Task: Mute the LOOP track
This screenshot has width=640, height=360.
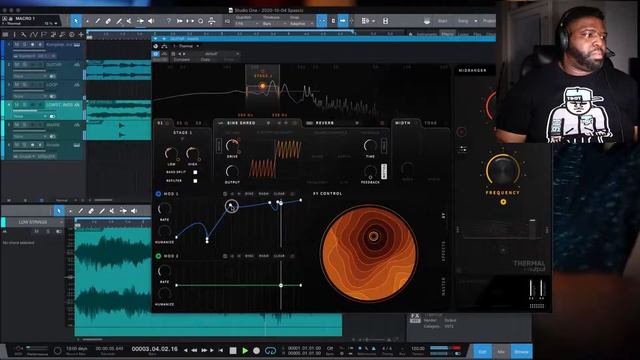Action: [17, 84]
